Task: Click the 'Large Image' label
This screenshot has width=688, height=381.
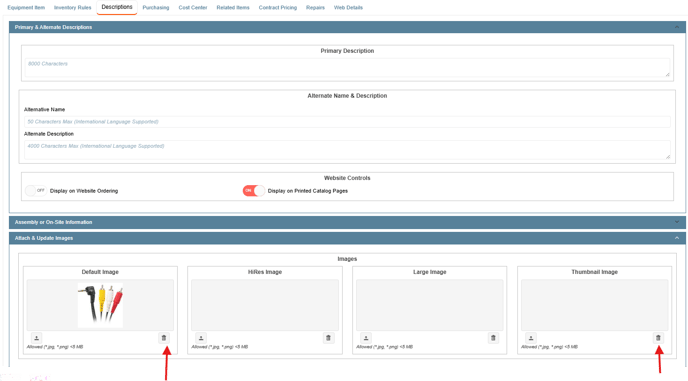Action: (x=430, y=272)
